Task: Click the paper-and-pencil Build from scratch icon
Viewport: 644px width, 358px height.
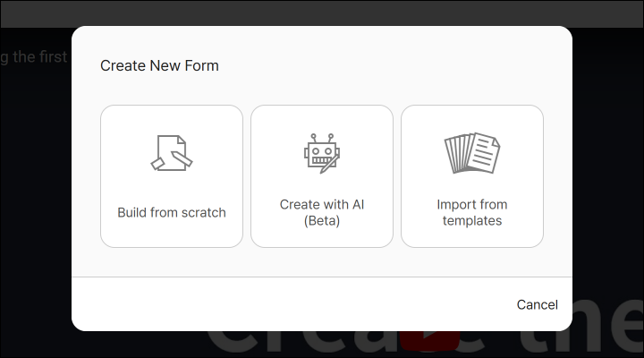Action: pos(172,153)
